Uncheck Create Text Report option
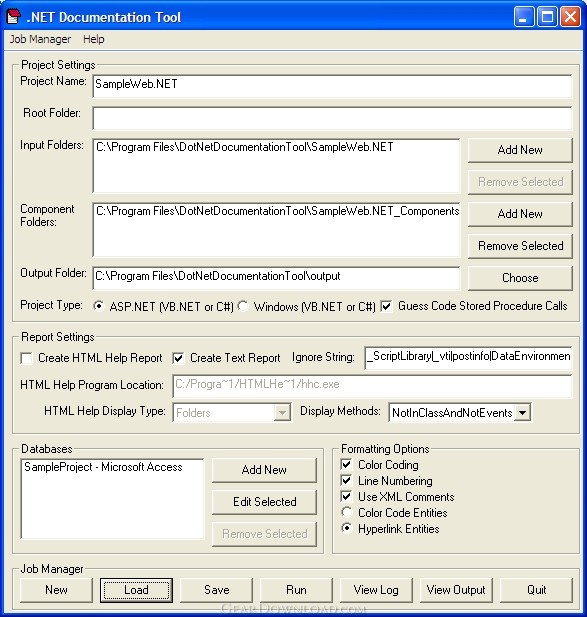This screenshot has height=617, width=587. coord(178,358)
